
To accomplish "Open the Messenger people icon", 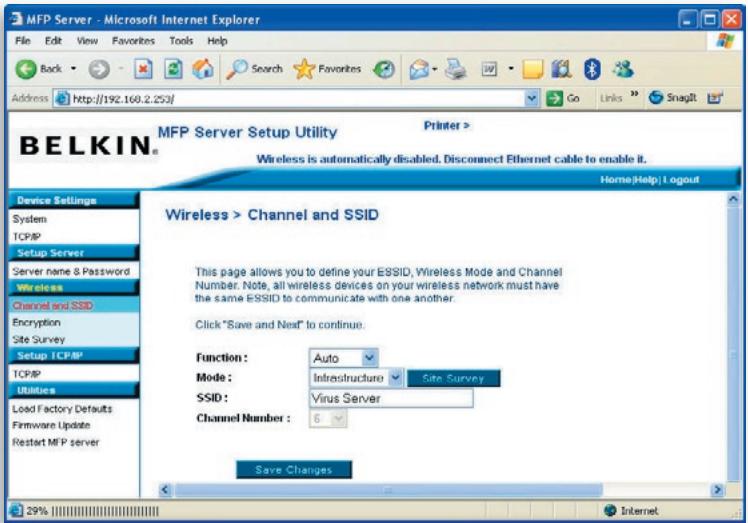I will click(623, 70).
